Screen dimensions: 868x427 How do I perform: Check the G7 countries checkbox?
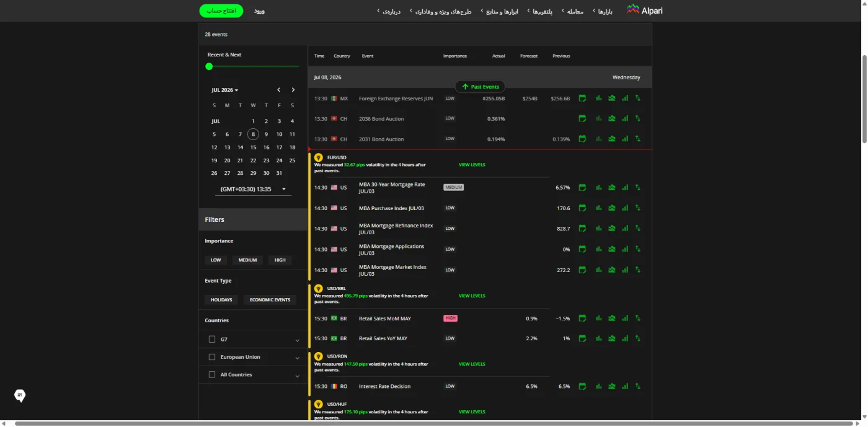pyautogui.click(x=212, y=339)
